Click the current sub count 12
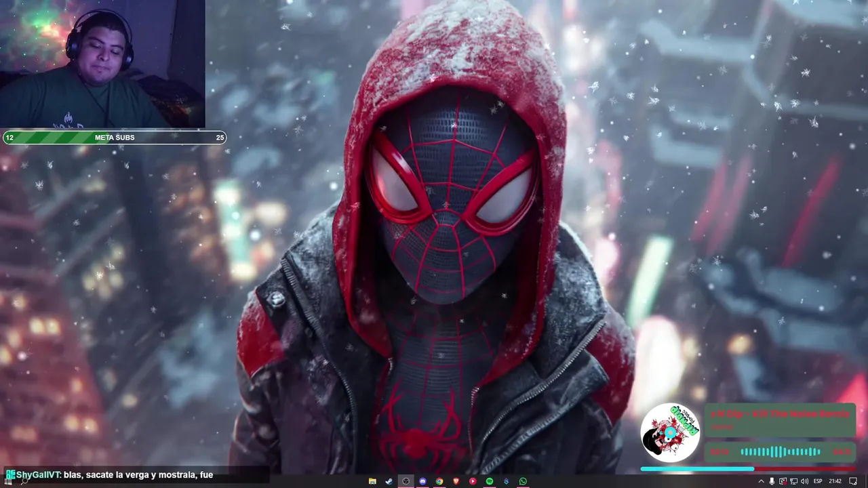 point(9,138)
